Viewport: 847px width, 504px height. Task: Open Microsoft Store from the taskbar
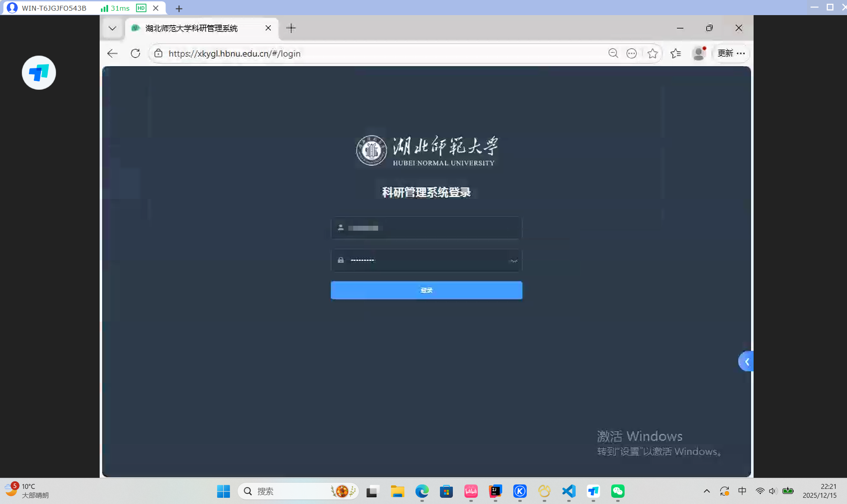[446, 491]
